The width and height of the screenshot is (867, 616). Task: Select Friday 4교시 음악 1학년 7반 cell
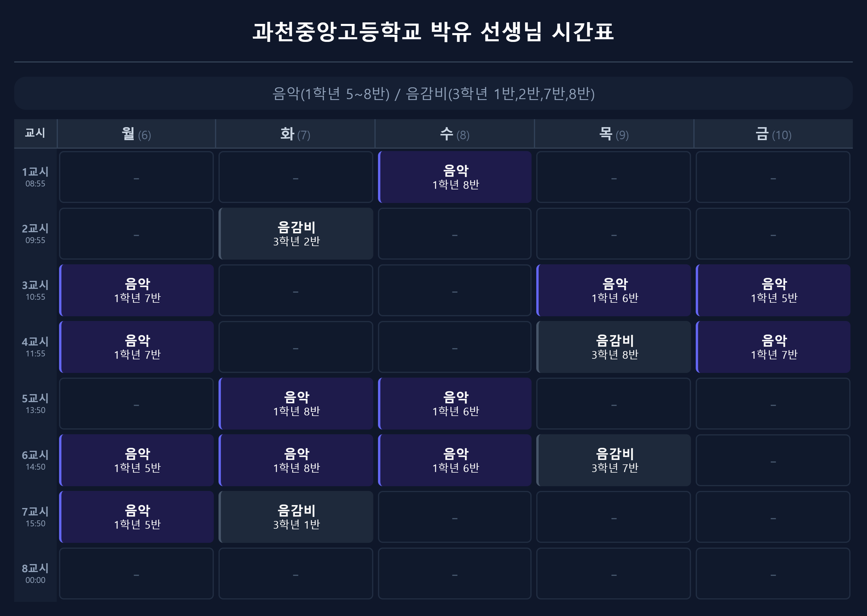773,347
